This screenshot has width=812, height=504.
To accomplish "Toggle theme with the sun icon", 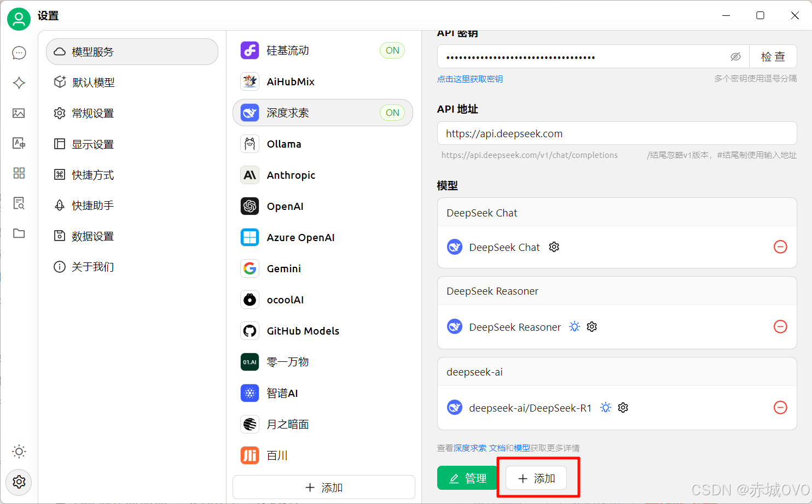I will coord(19,452).
